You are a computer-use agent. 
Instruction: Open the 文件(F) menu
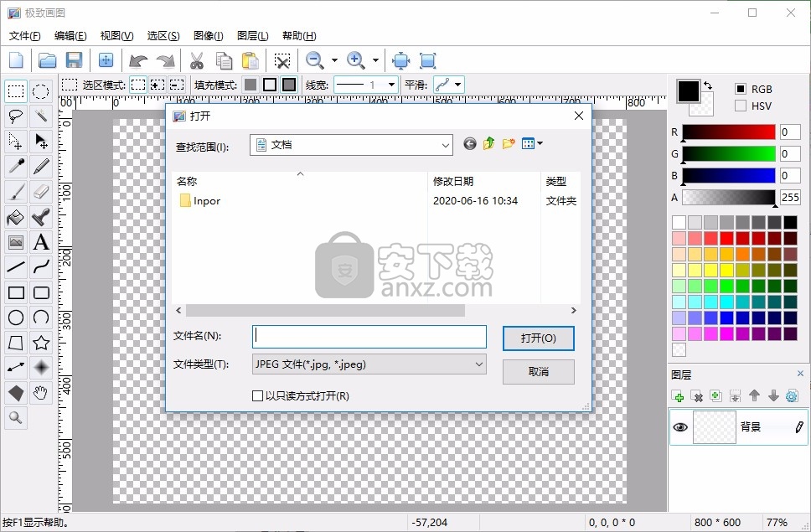(x=25, y=36)
